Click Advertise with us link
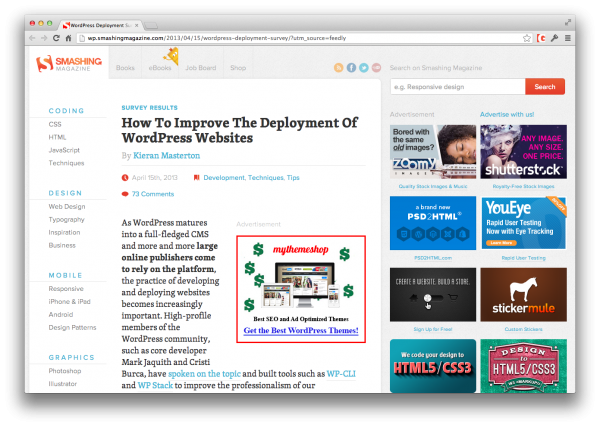This screenshot has width=600, height=427. pyautogui.click(x=507, y=114)
